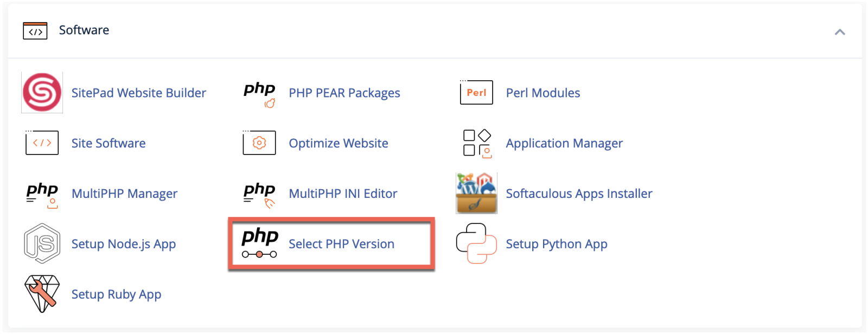Click the Perl Modules icon
Viewport: 868px width, 335px height.
(x=476, y=93)
